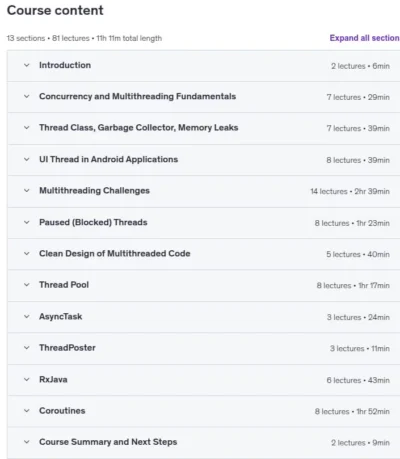Click the AsyncTask section title
Screen dimensions: 400x459
click(x=61, y=317)
